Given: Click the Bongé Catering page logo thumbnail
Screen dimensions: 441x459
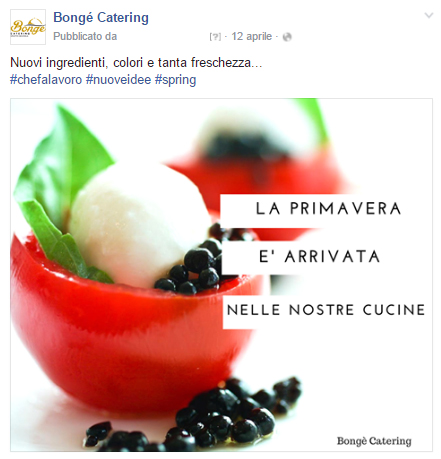Looking at the screenshot, I should (28, 27).
